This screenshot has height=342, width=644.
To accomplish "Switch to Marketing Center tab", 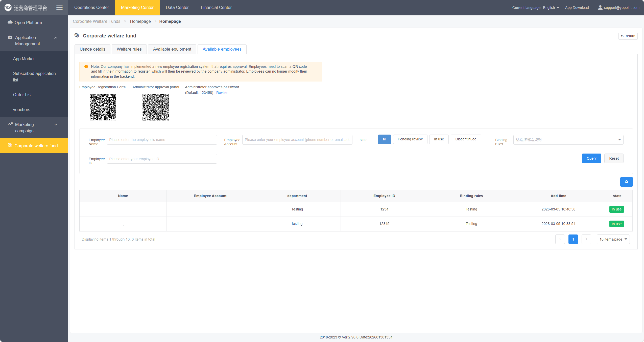I will 137,8.
